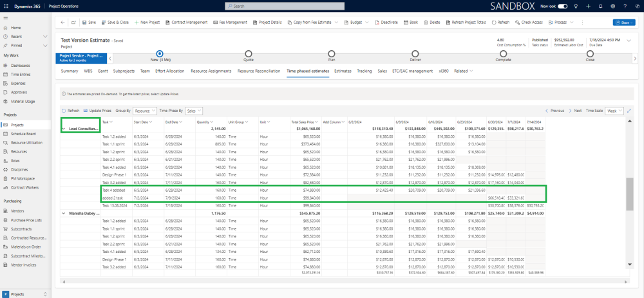Screen dimensions: 644x298
Task: Open the app launcher waffle icon
Action: [6, 6]
